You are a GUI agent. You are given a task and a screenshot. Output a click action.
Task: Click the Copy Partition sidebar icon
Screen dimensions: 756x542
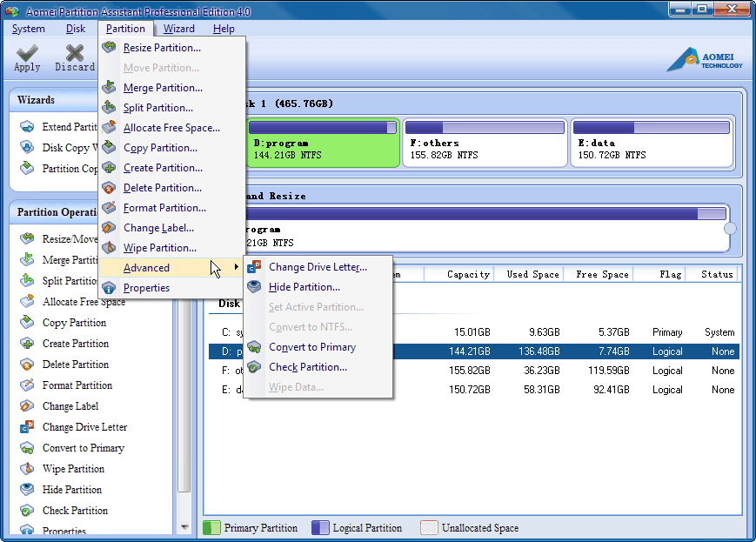(24, 322)
